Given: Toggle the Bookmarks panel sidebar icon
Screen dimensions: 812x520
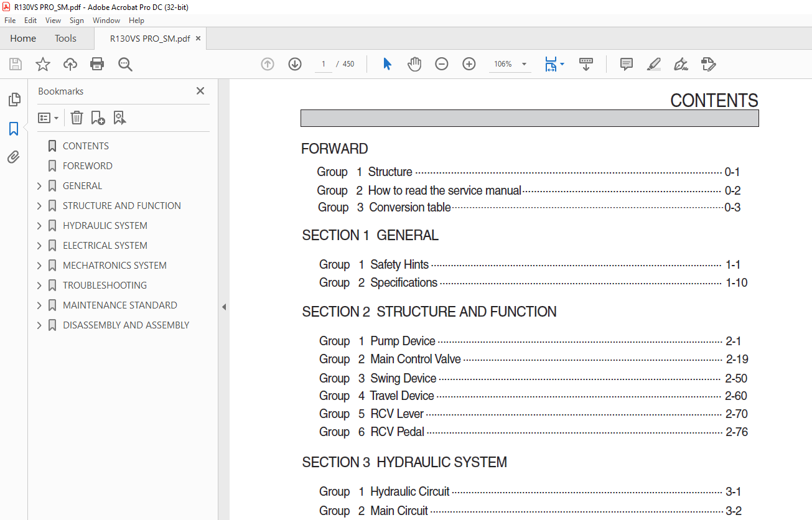Looking at the screenshot, I should pyautogui.click(x=14, y=129).
